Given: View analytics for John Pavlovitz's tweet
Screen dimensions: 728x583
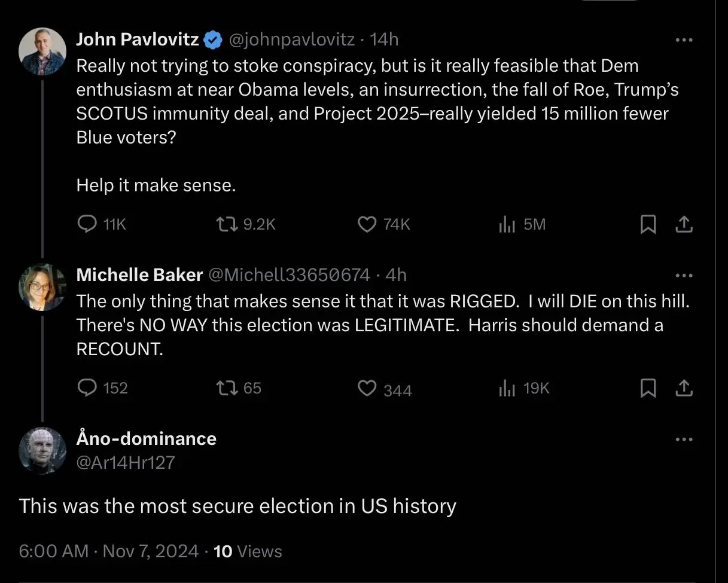Looking at the screenshot, I should point(507,224).
